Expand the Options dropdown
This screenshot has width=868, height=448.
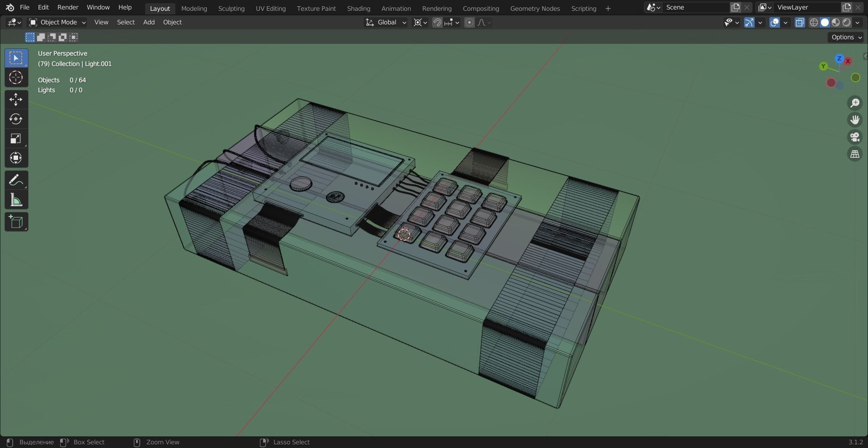pos(845,37)
